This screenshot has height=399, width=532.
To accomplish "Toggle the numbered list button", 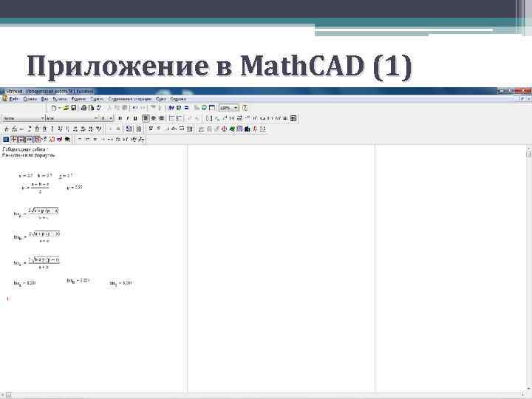I will [x=180, y=118].
